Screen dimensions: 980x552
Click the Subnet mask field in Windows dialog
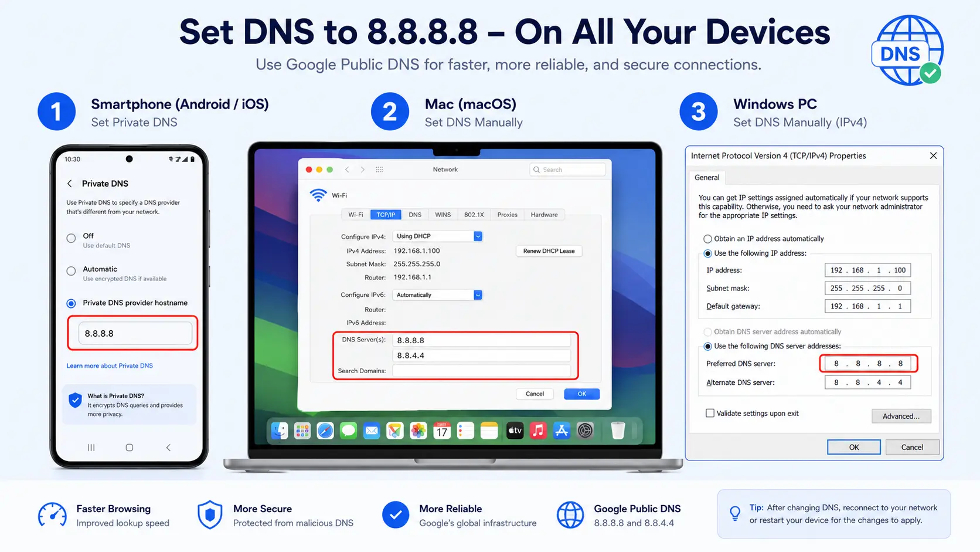coord(868,288)
